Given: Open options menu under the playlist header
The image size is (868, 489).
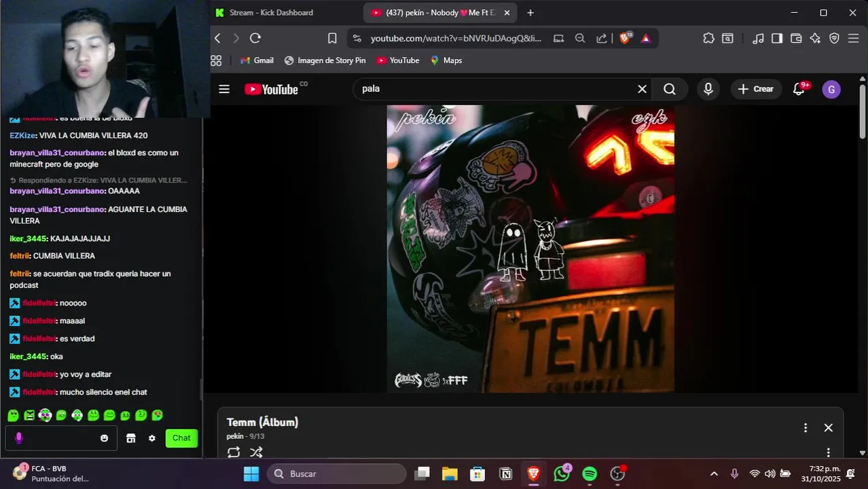Looking at the screenshot, I should [829, 452].
